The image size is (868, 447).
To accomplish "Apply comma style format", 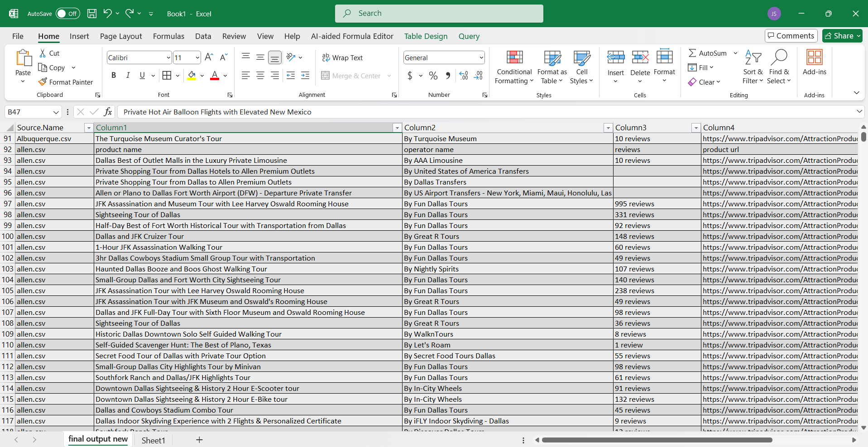I will (448, 76).
